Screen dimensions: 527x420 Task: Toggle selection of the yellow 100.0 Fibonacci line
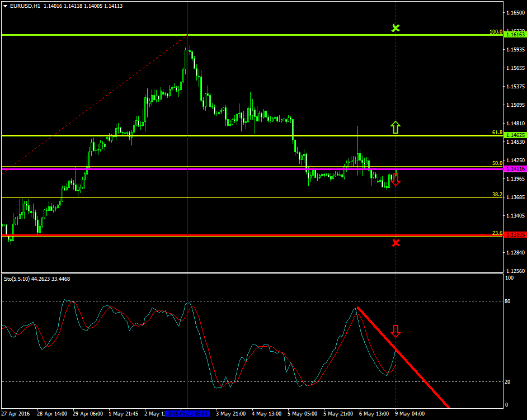[x=280, y=35]
